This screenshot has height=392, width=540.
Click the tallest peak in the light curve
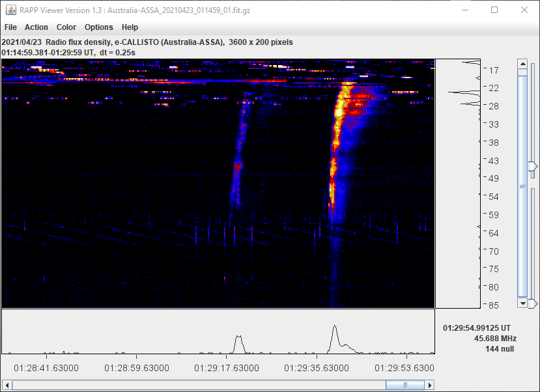334,329
